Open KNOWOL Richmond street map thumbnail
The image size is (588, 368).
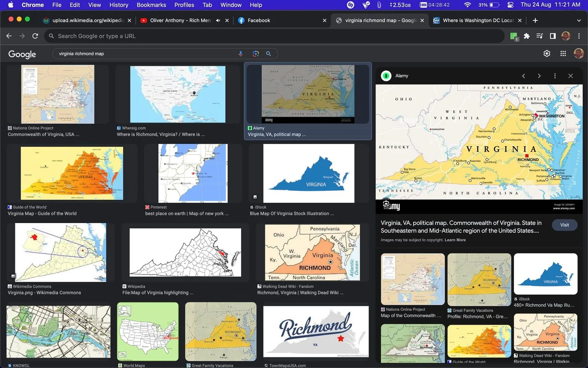[x=58, y=332]
